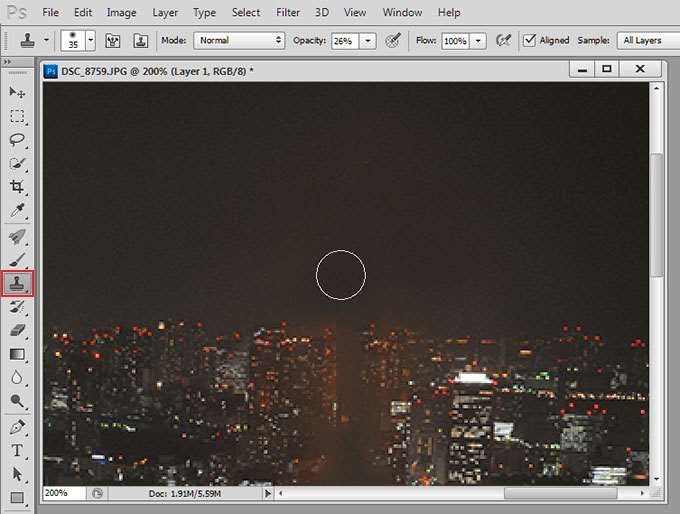Select the Eyedropper tool
Screen dimensions: 680x514
[17, 210]
